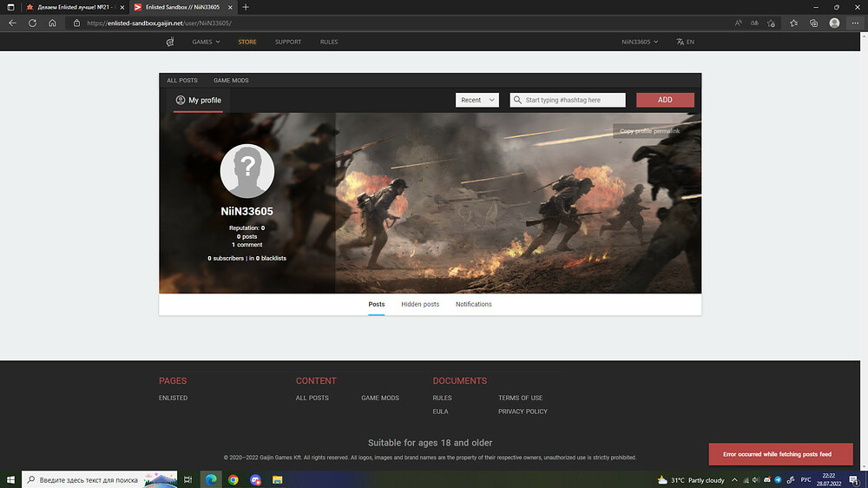
Task: Select the Posts tab
Action: tap(377, 304)
